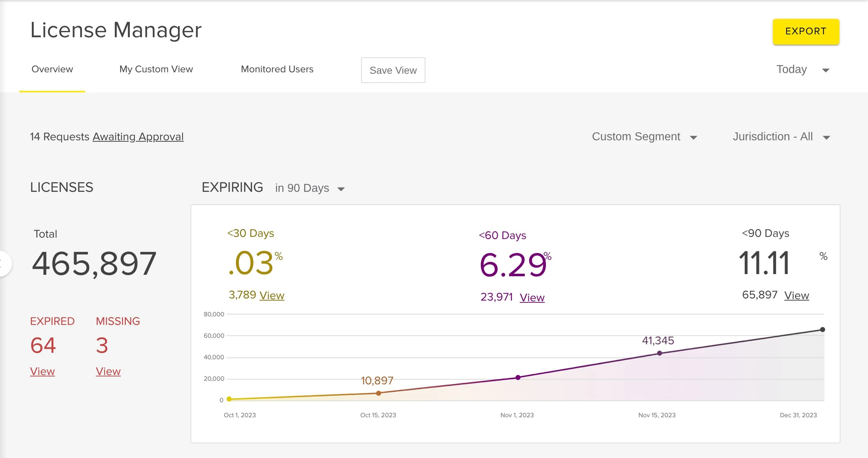Image resolution: width=868 pixels, height=458 pixels.
Task: Click the yellow EXPORT button
Action: [806, 32]
